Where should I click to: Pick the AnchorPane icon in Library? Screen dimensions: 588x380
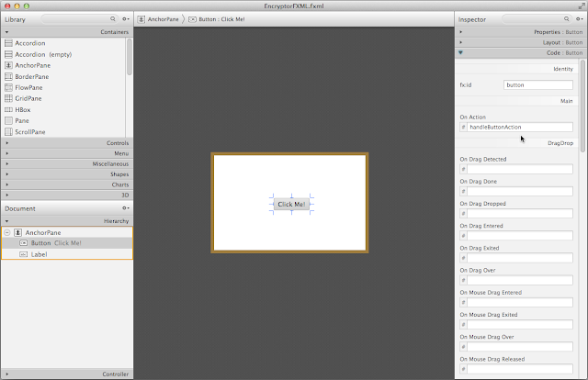pos(8,65)
